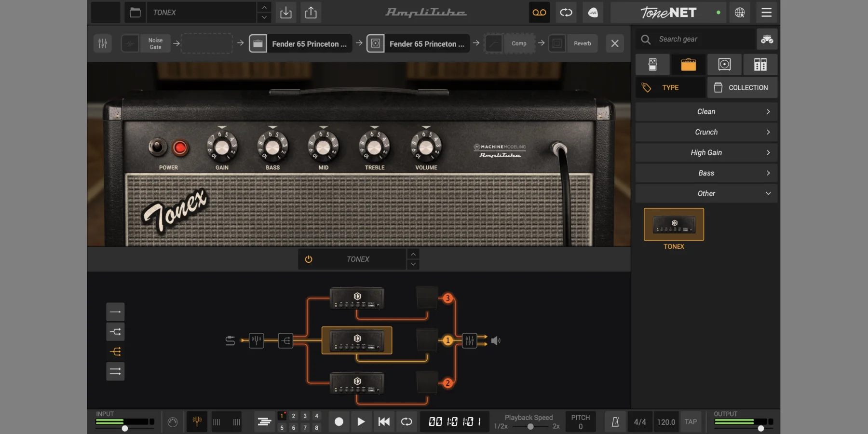Select the rack effects gear category icon
Image resolution: width=868 pixels, height=434 pixels.
(x=760, y=65)
